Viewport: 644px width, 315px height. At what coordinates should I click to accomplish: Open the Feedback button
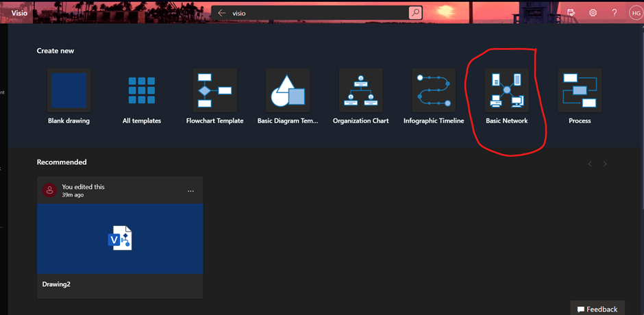tap(597, 309)
